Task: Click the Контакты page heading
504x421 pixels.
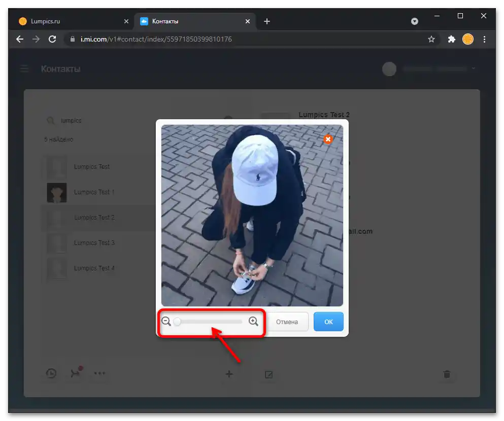Action: 61,68
